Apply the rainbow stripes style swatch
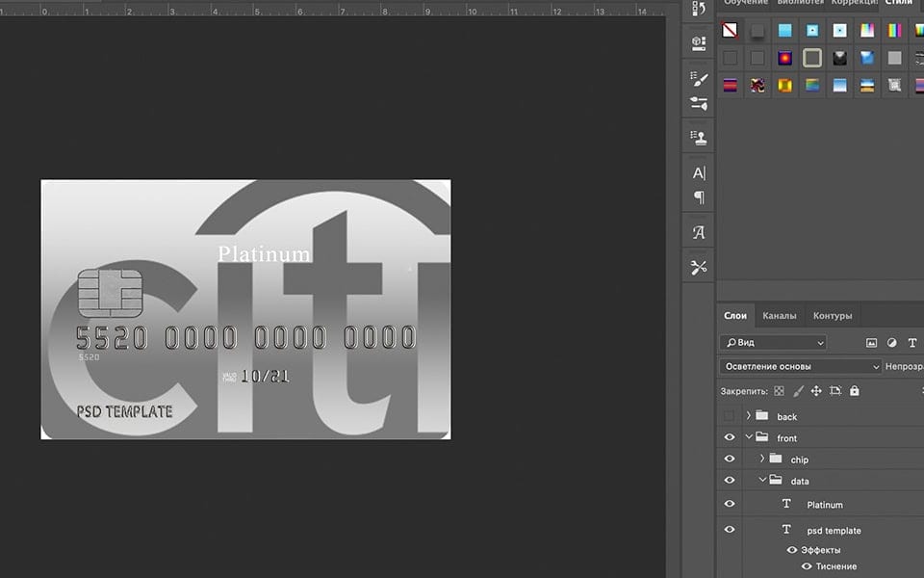Screen dimensions: 924x578 tap(894, 30)
